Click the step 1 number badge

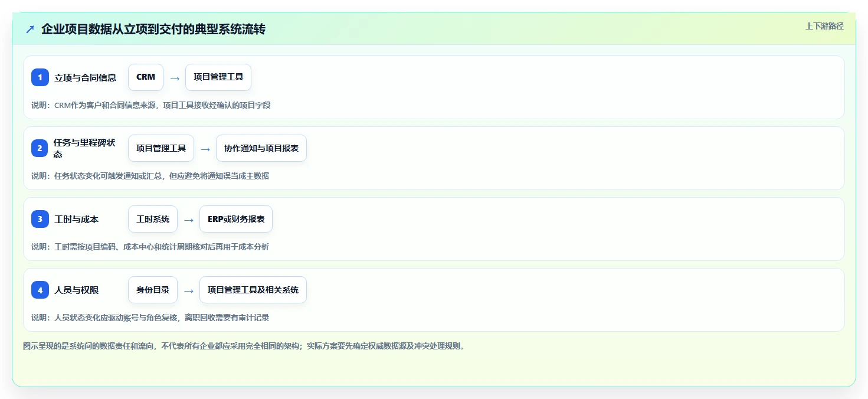coord(40,77)
